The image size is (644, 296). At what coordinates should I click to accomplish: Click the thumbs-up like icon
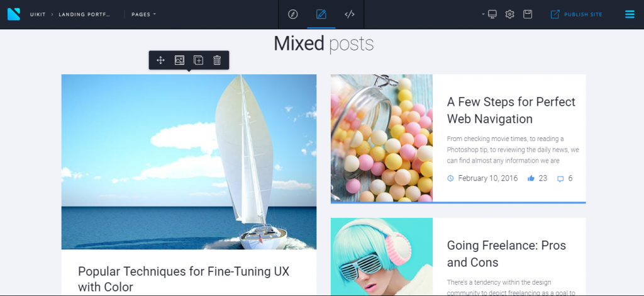point(531,178)
